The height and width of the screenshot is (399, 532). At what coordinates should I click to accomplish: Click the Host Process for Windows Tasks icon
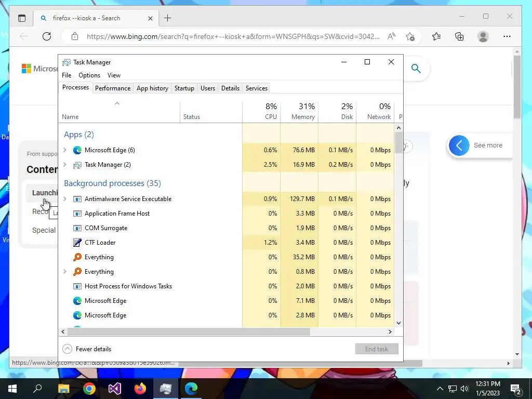point(77,286)
